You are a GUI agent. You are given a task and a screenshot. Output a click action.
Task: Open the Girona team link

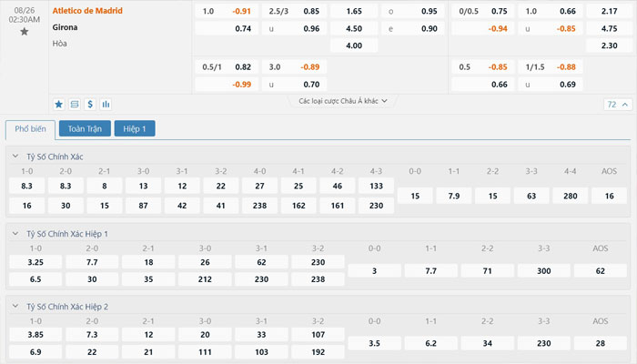65,27
